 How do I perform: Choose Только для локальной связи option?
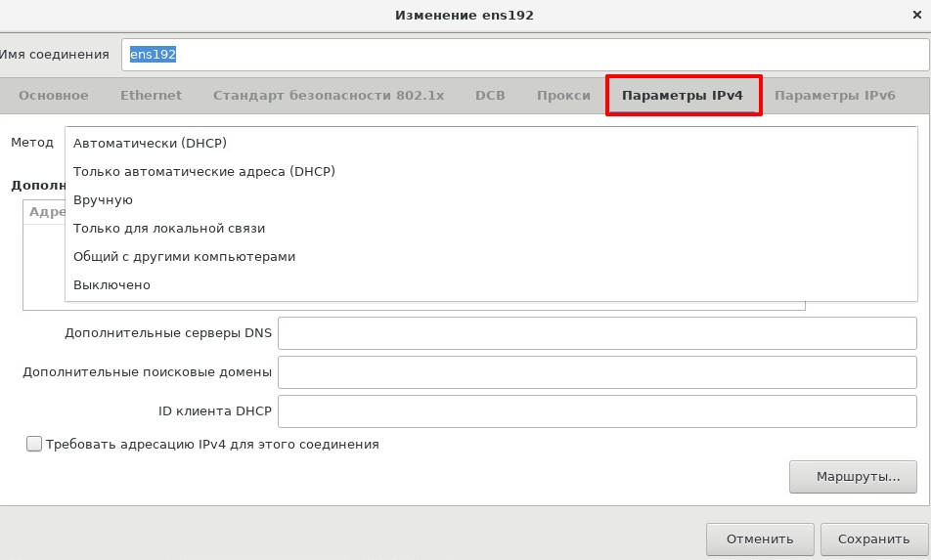(x=491, y=229)
